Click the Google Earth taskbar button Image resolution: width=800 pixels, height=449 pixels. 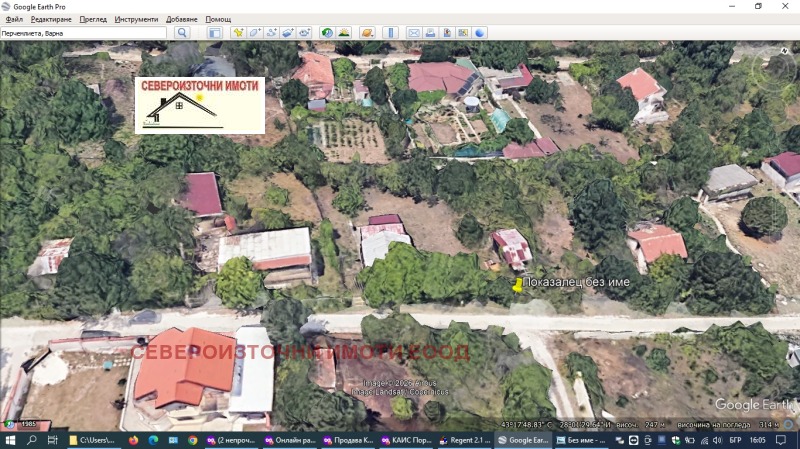point(523,440)
